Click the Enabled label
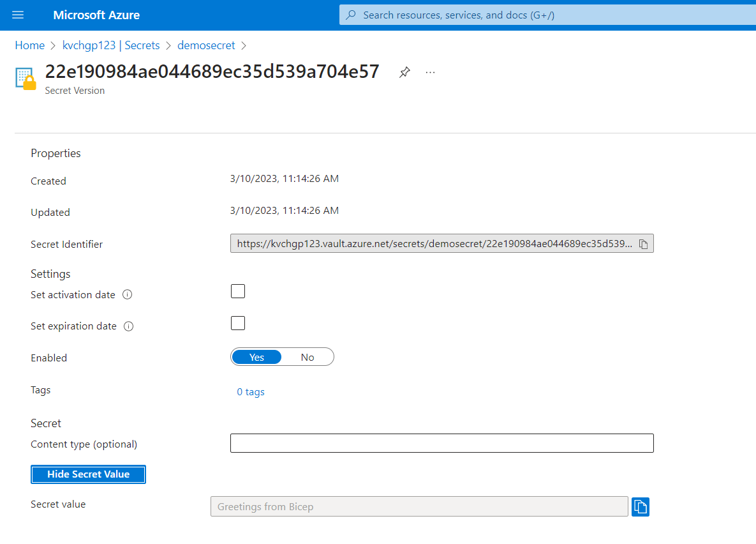 point(48,358)
